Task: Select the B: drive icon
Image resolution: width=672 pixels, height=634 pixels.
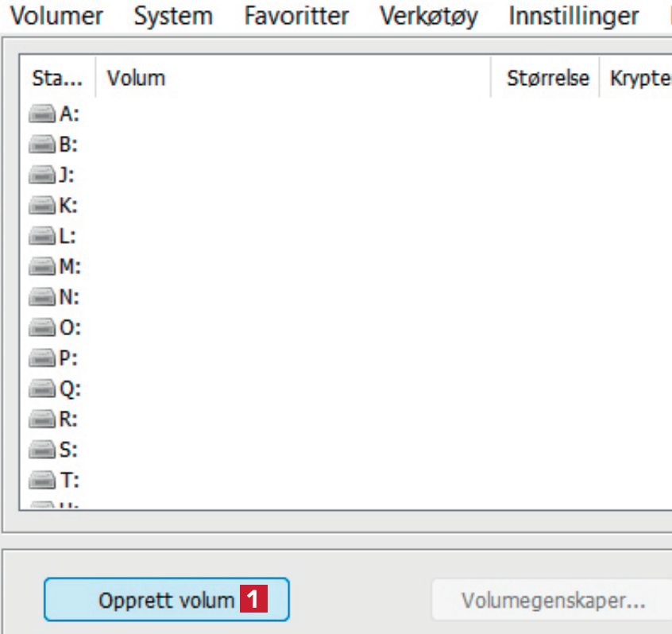Action: (x=44, y=145)
